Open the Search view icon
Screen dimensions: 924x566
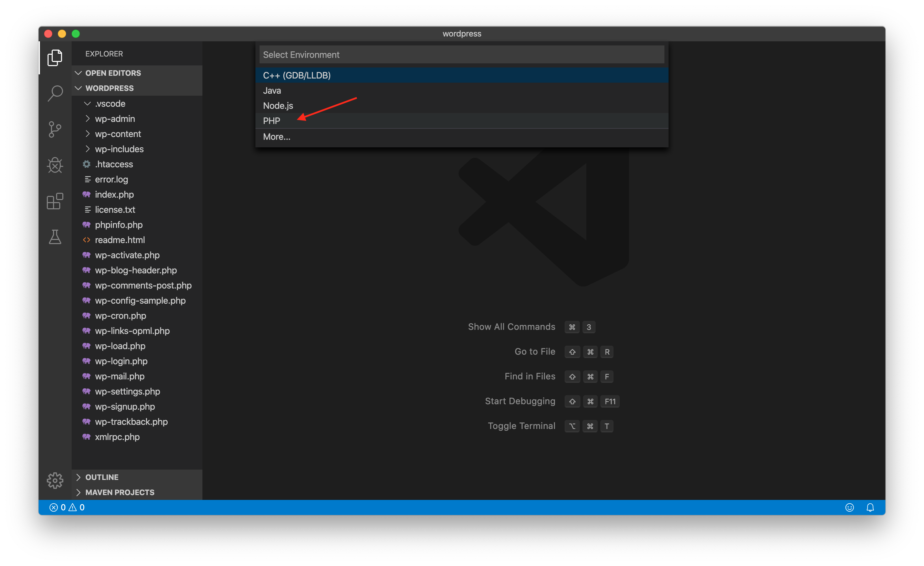[55, 93]
